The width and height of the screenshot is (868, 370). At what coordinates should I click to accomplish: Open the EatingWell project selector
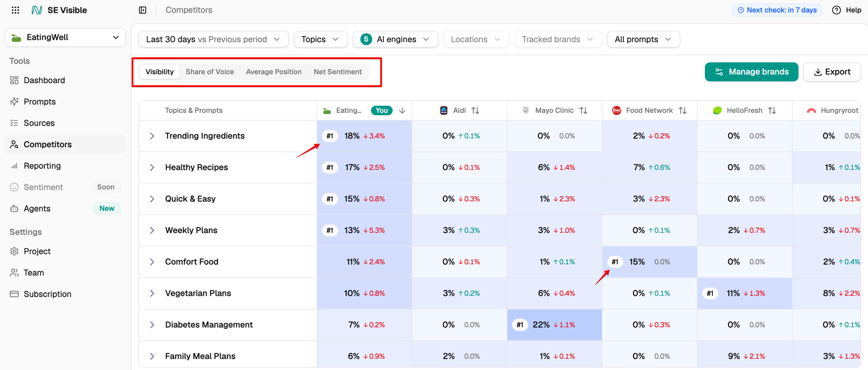point(65,37)
